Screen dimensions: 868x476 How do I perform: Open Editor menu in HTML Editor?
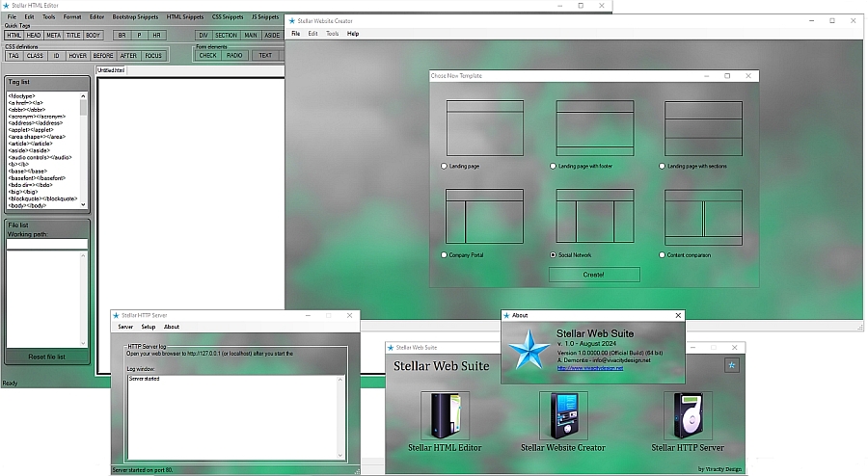96,17
